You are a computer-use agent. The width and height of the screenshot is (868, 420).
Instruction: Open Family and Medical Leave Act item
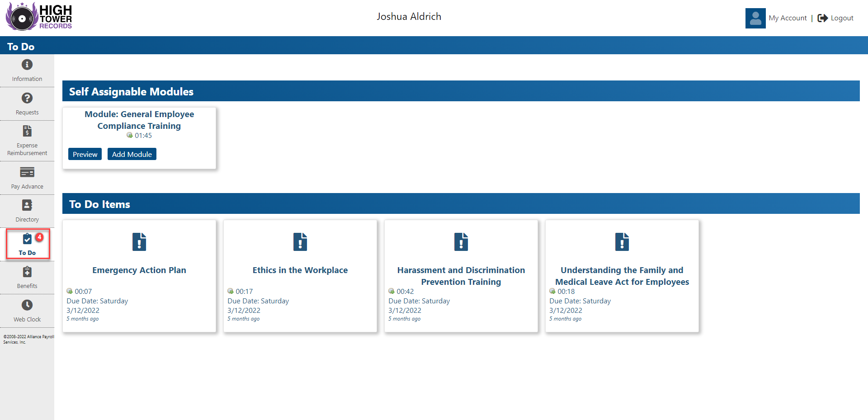point(622,276)
